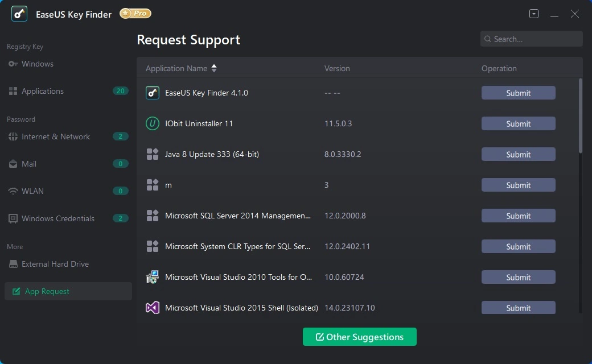Image resolution: width=592 pixels, height=364 pixels.
Task: Click the IObit Uninstaller application icon
Action: click(153, 123)
